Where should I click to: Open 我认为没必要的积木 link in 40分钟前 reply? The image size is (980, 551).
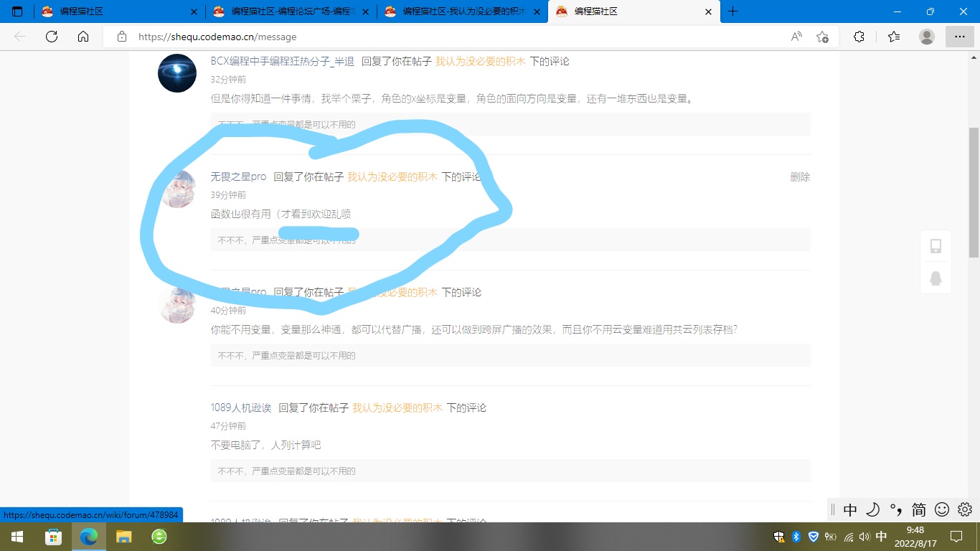(x=392, y=293)
